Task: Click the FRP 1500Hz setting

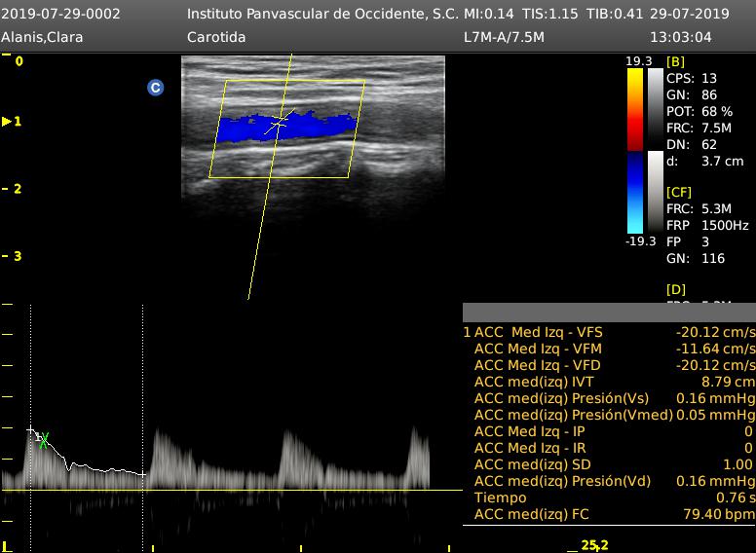Action: 708,225
